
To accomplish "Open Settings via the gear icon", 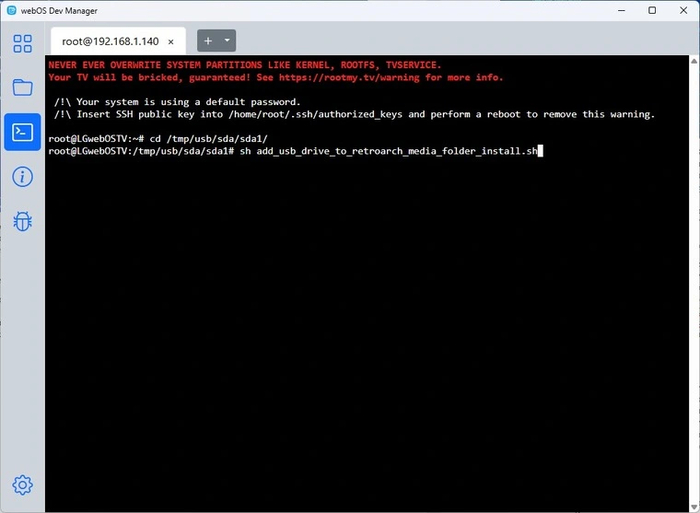I will [22, 485].
